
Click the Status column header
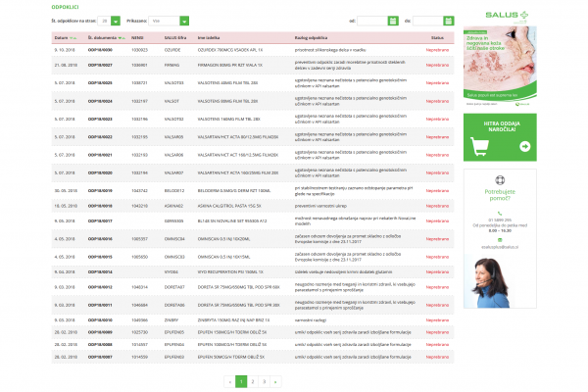tap(437, 38)
